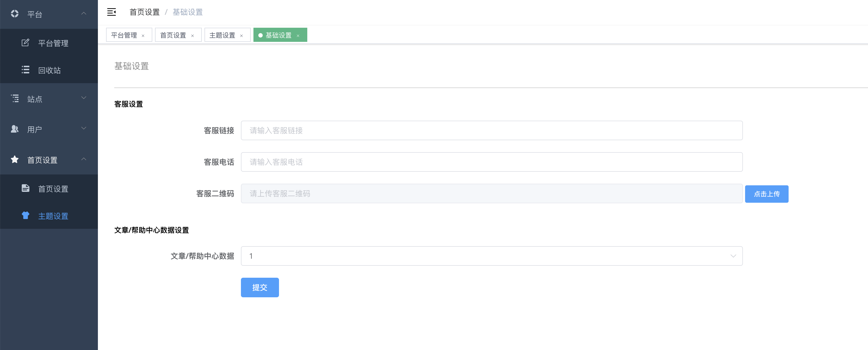The height and width of the screenshot is (350, 868).
Task: Click the edit icon beside 平台管理
Action: tap(25, 43)
